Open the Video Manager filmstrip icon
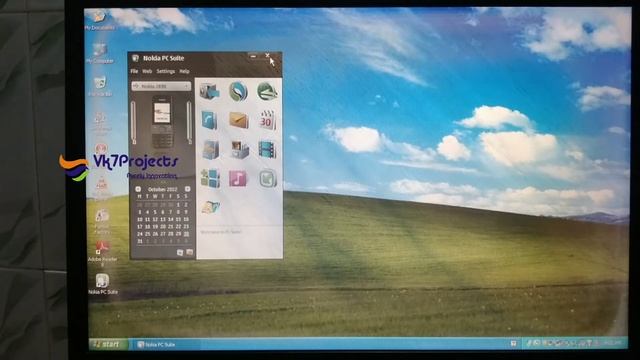The width and height of the screenshot is (640, 360). (x=267, y=149)
